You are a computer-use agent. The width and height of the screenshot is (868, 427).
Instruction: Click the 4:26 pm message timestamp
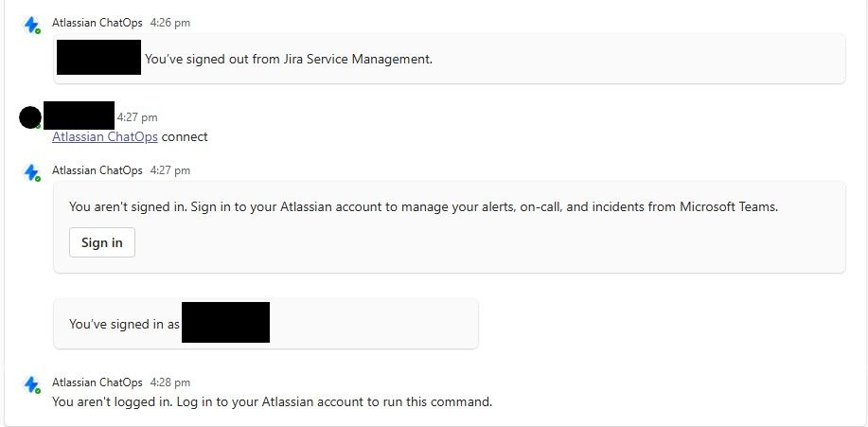coord(170,23)
